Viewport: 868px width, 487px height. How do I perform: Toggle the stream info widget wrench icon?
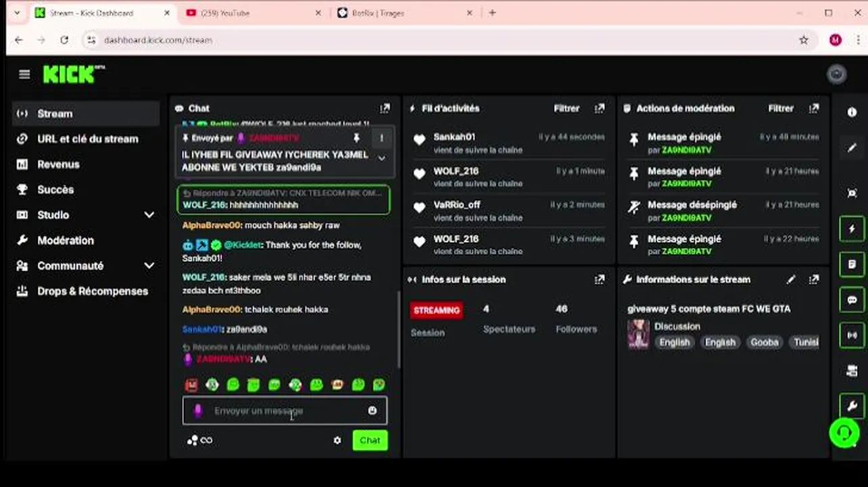[x=852, y=406]
